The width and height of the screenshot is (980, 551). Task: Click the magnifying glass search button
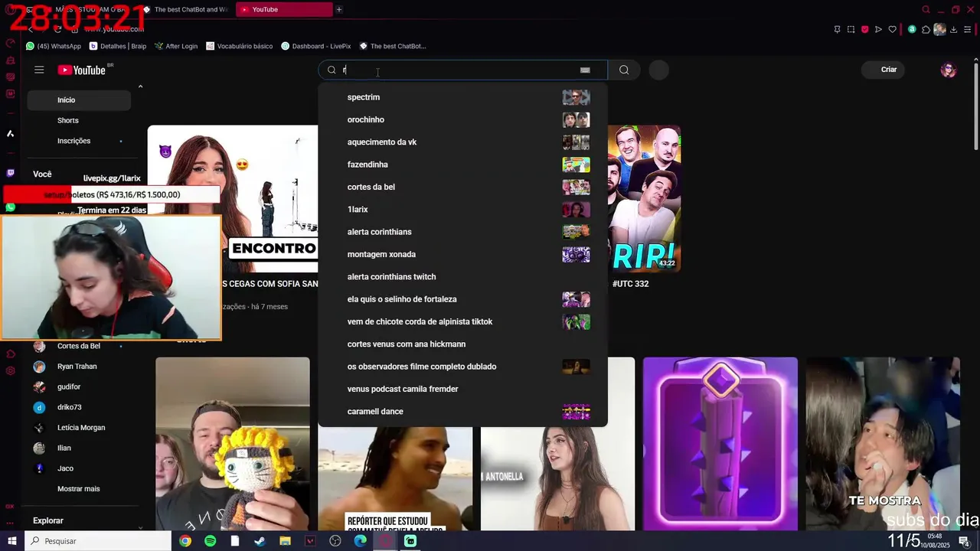click(624, 70)
